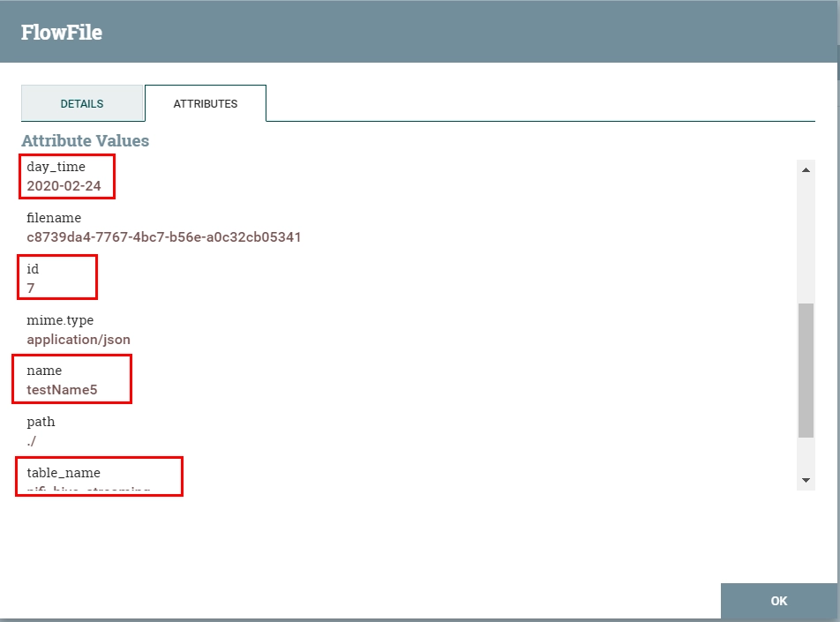Select the 2020-02-24 value
The width and height of the screenshot is (840, 622).
pos(64,186)
